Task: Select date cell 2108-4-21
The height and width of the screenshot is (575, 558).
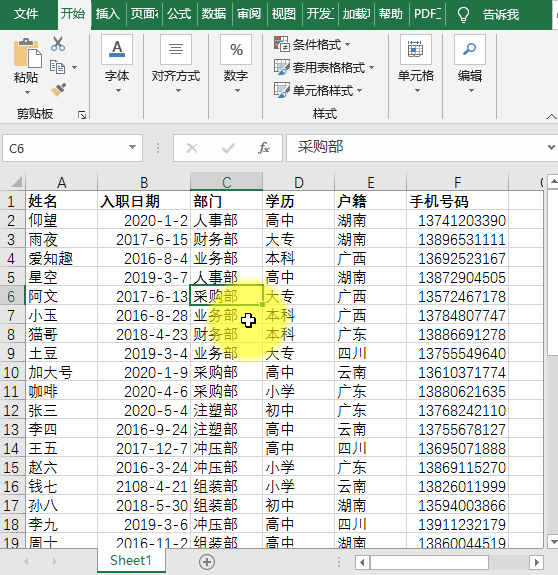Action: (x=144, y=487)
